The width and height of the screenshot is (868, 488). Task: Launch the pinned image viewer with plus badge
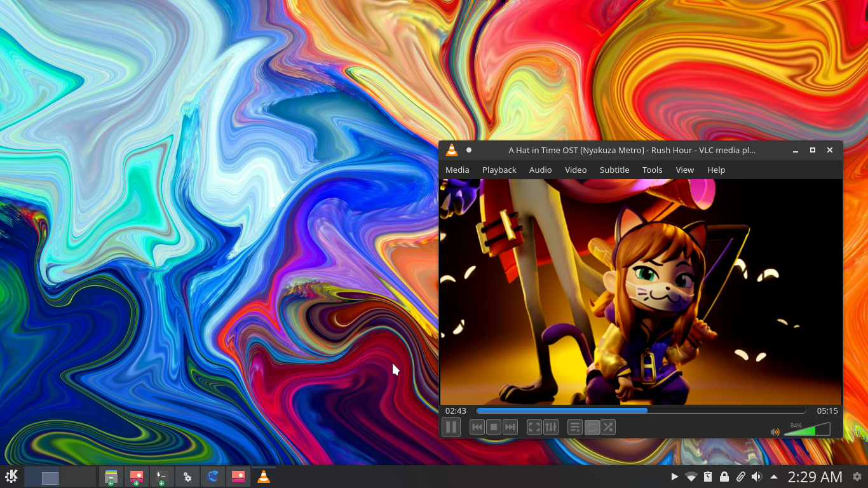pyautogui.click(x=137, y=477)
